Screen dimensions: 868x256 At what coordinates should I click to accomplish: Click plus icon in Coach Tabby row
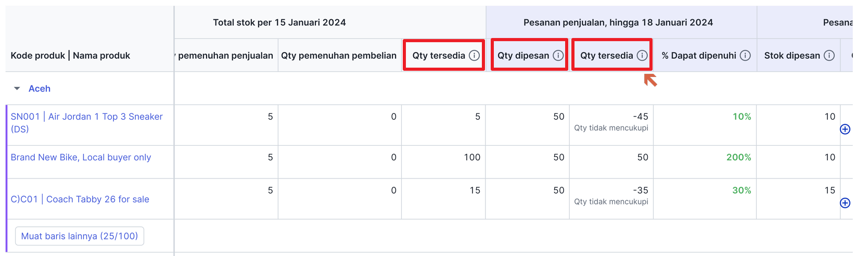click(x=845, y=203)
